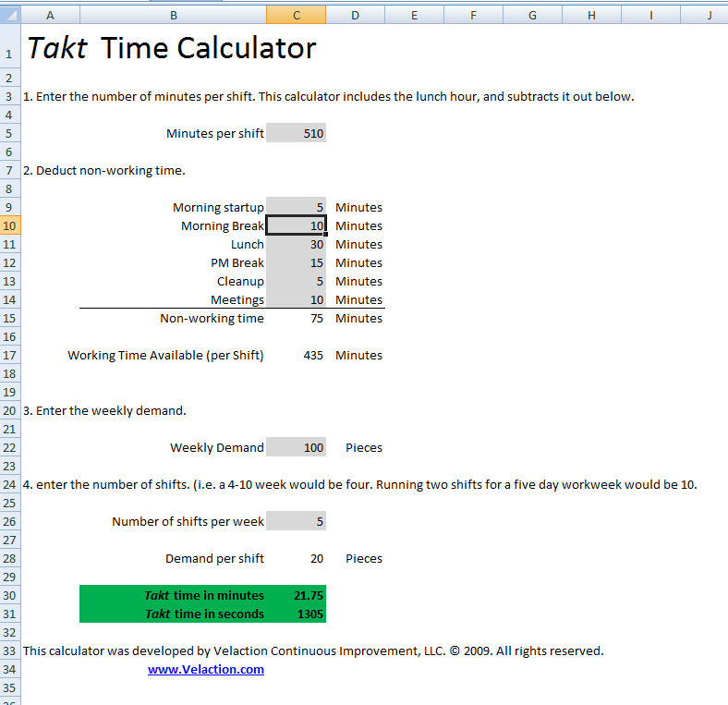The height and width of the screenshot is (705, 728).
Task: Click 'Number of shifts per week' label
Action: coord(188,521)
